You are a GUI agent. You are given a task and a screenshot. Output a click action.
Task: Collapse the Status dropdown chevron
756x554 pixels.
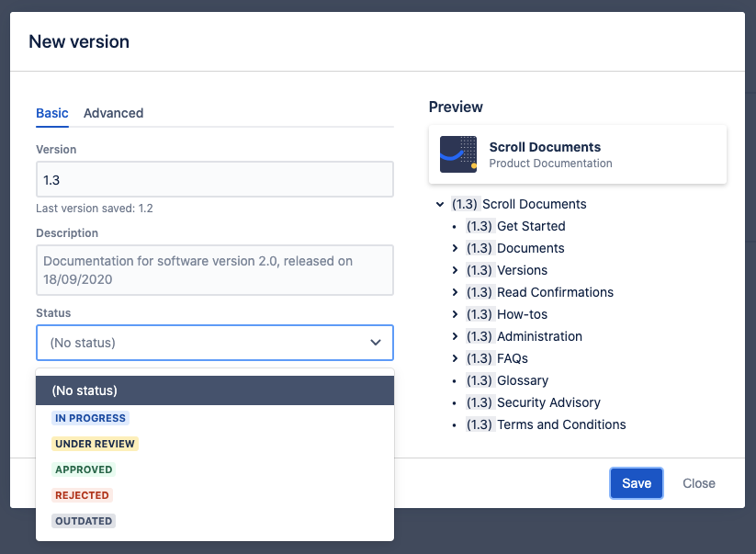(x=375, y=343)
